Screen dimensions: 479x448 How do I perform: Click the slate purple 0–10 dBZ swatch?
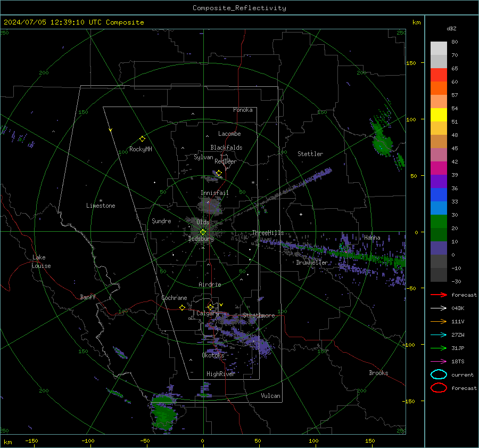439,248
